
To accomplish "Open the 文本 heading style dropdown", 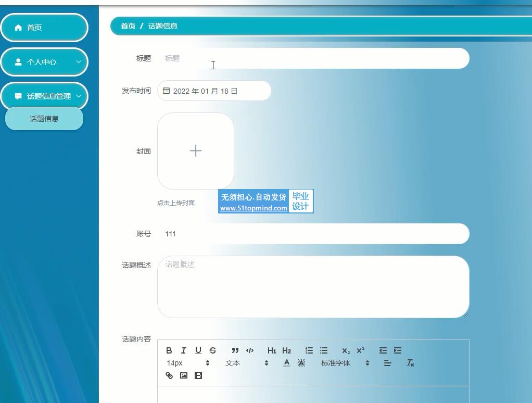I will click(247, 363).
